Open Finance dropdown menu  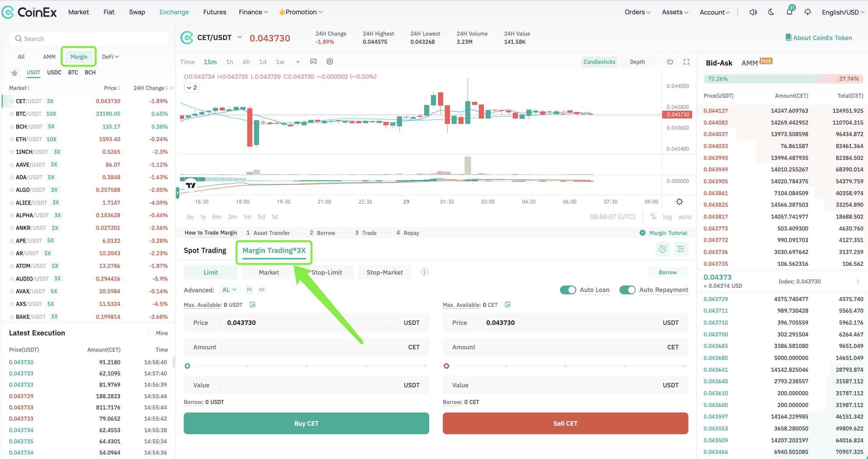click(x=253, y=12)
